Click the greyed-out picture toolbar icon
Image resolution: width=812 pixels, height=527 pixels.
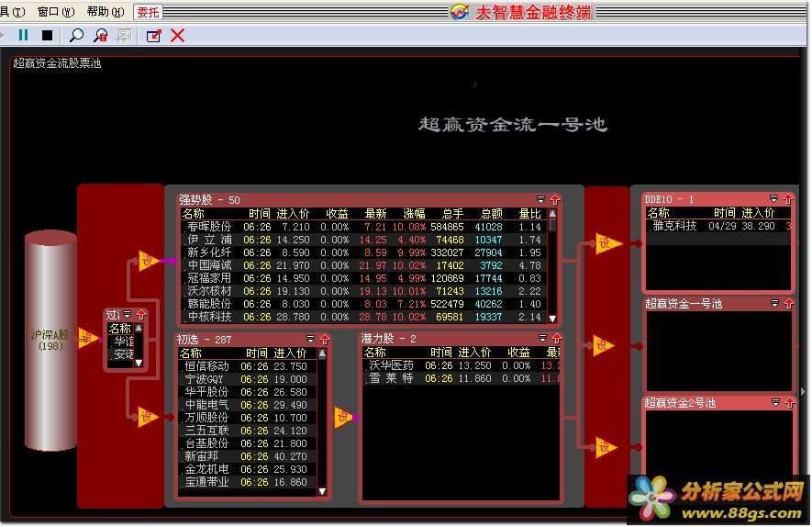click(124, 35)
